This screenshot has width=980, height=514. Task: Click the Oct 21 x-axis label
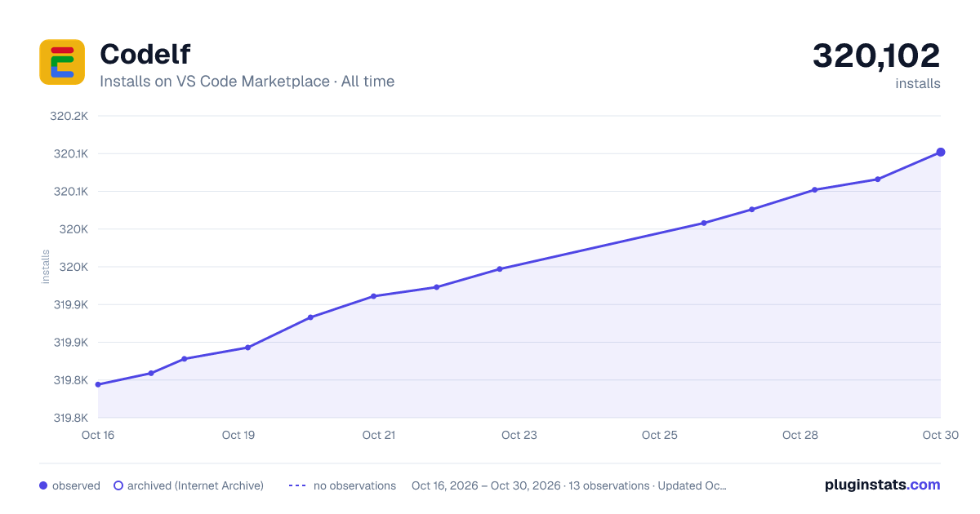click(x=379, y=435)
